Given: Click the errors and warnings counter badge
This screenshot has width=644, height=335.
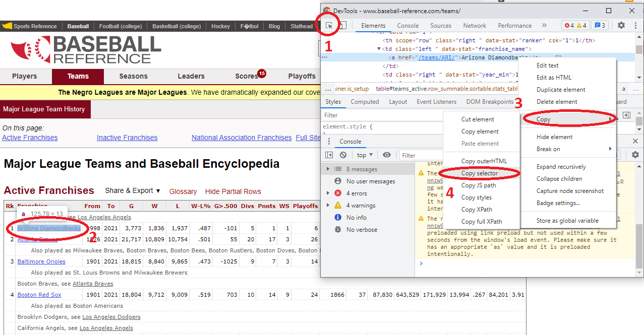Looking at the screenshot, I should (x=575, y=26).
